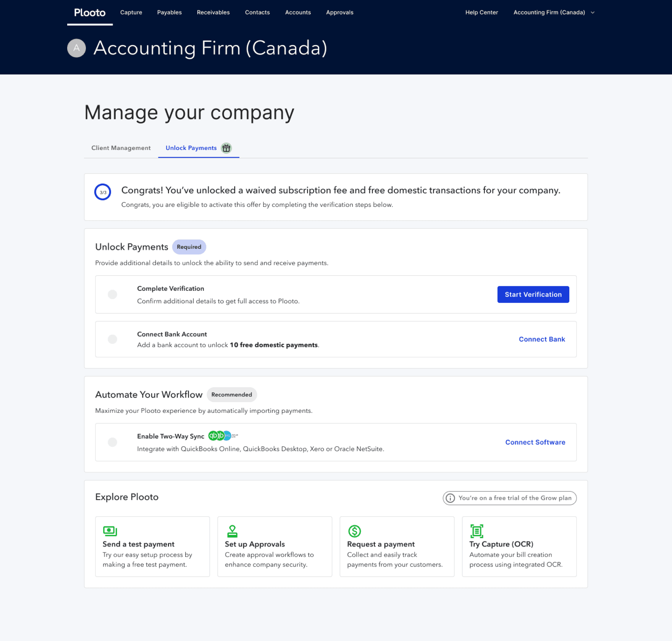The image size is (672, 641).
Task: Click the Send a test payment cash icon
Action: click(x=110, y=531)
